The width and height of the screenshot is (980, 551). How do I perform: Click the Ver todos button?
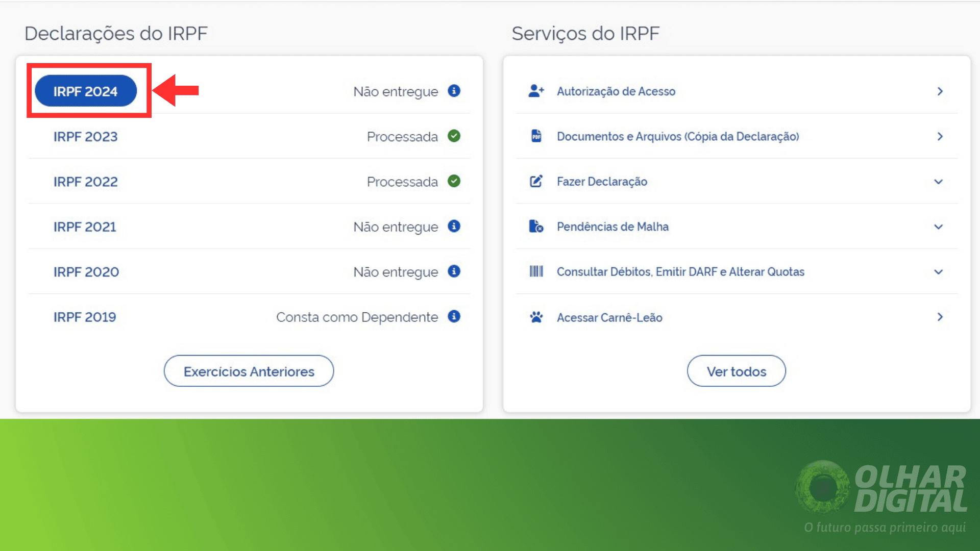(x=736, y=371)
